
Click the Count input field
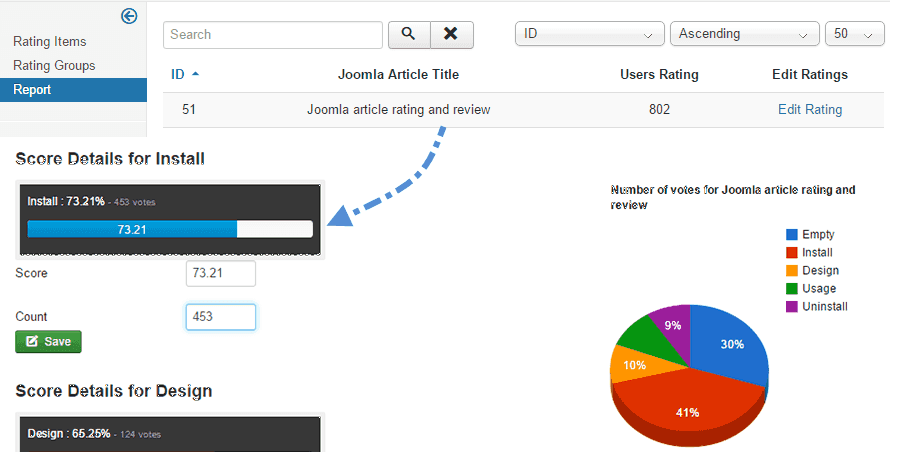pyautogui.click(x=220, y=317)
